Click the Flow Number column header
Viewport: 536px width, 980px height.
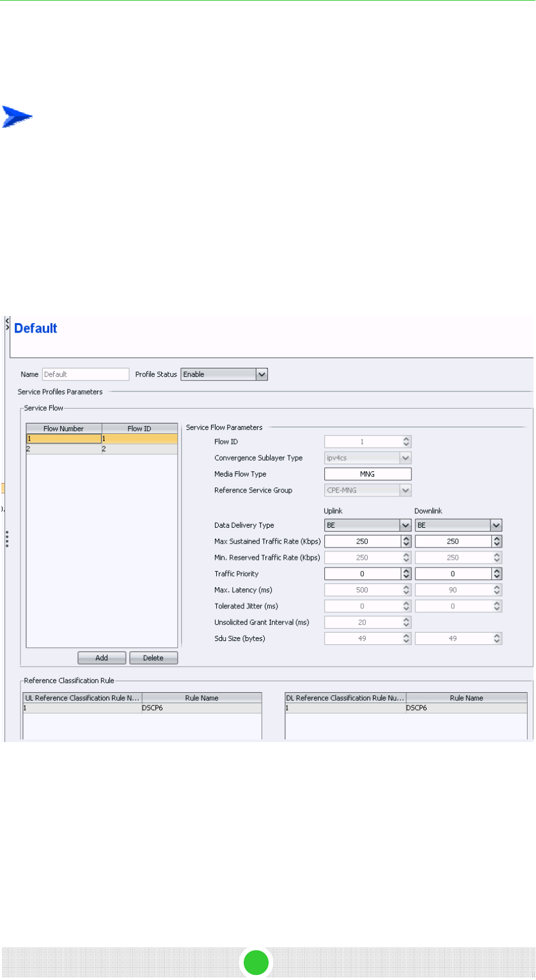coord(63,429)
